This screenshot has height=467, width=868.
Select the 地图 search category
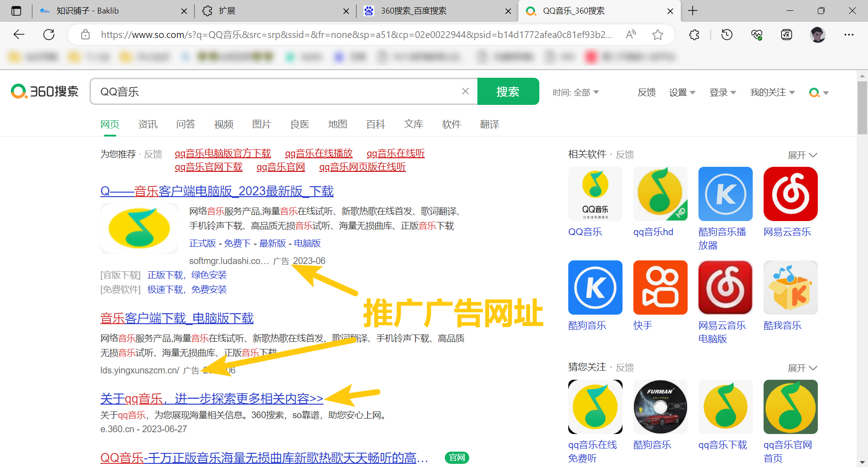click(338, 124)
